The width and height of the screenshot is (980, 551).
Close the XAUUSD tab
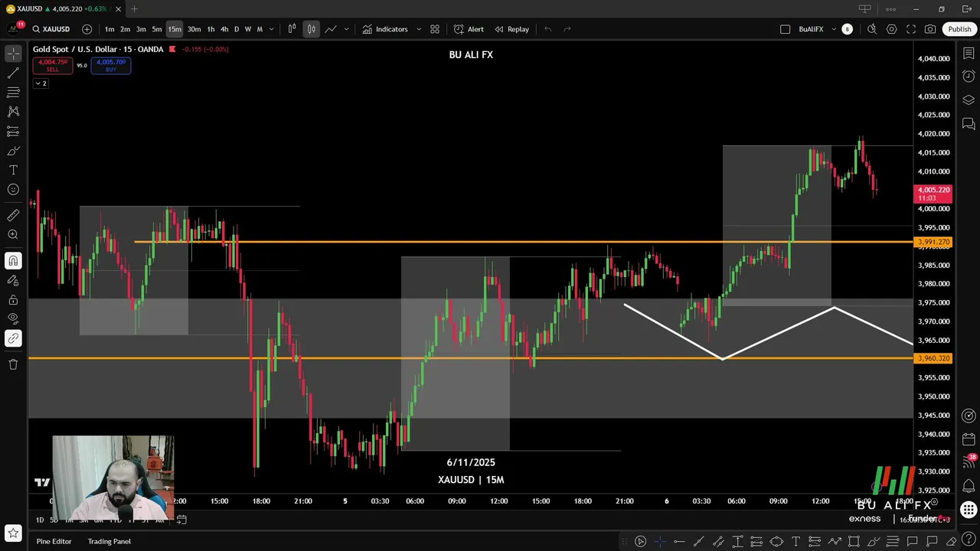(119, 9)
